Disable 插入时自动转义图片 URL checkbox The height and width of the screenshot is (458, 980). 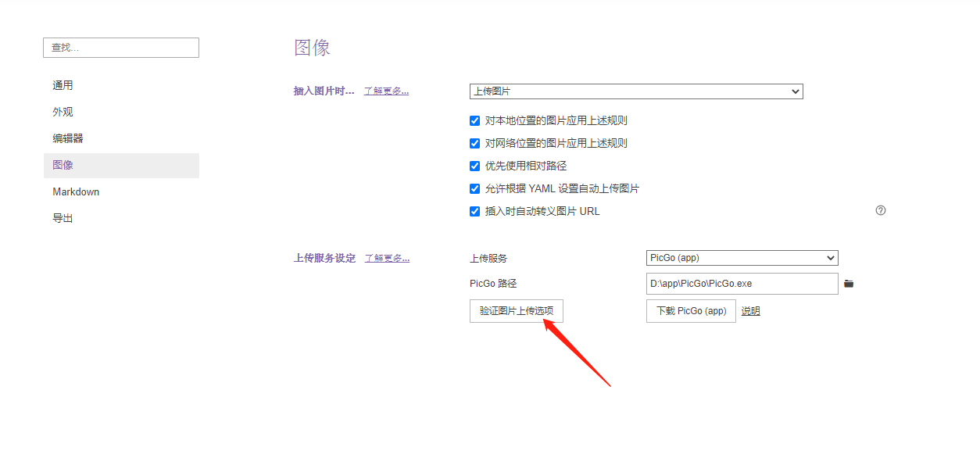point(474,212)
